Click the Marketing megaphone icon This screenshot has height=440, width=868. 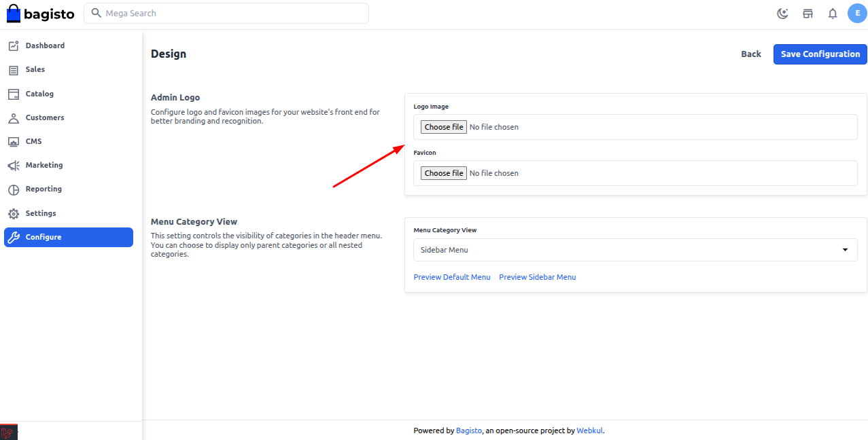(14, 166)
